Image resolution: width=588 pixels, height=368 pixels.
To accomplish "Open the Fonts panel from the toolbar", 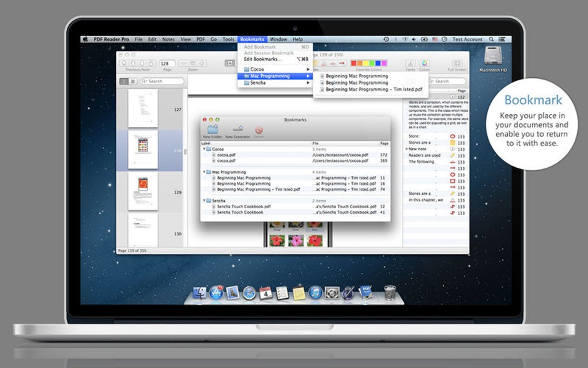I will pyautogui.click(x=410, y=63).
